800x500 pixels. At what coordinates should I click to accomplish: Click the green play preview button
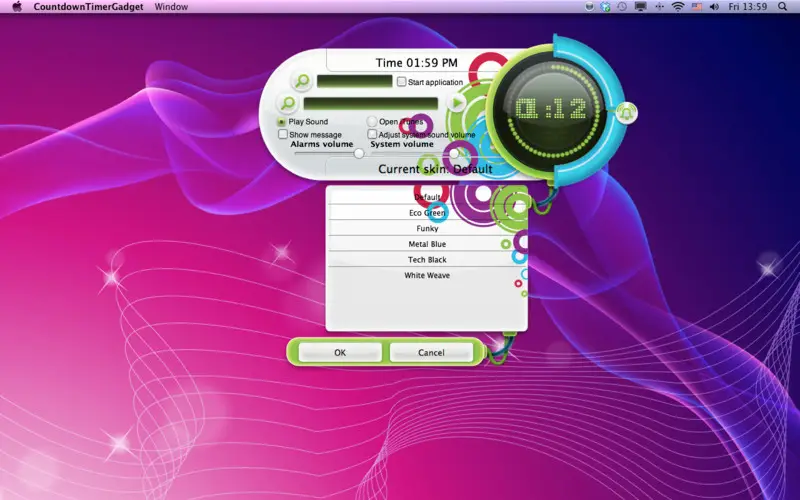(457, 103)
